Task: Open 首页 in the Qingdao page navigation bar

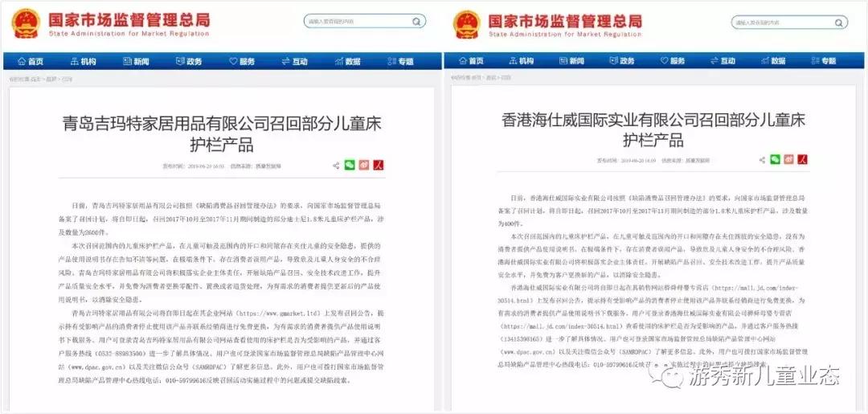Action: 31,61
